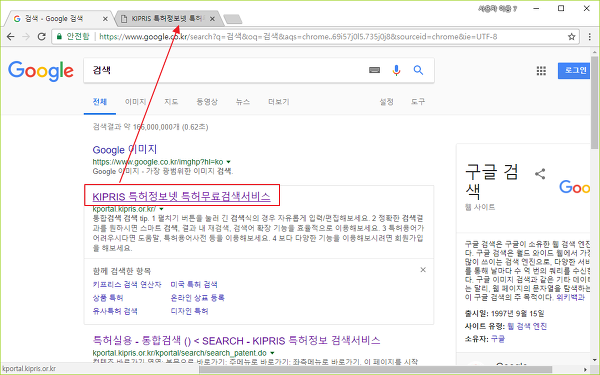
Task: Switch to the KIPRIS 특허정보넷 tab
Action: click(168, 18)
